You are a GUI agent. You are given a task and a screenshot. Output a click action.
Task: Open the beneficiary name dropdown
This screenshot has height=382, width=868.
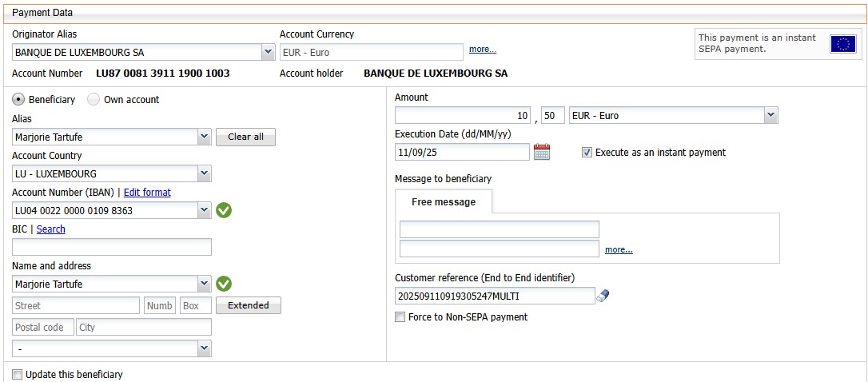[205, 284]
